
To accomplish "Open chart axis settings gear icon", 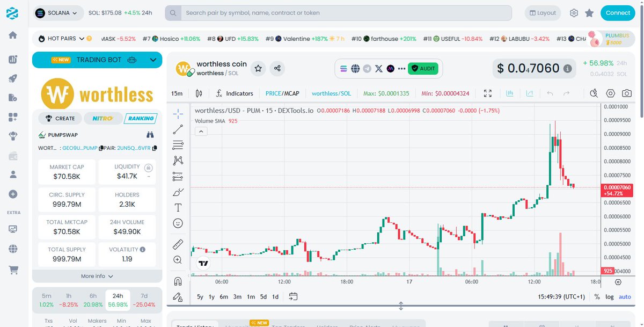I will click(618, 282).
